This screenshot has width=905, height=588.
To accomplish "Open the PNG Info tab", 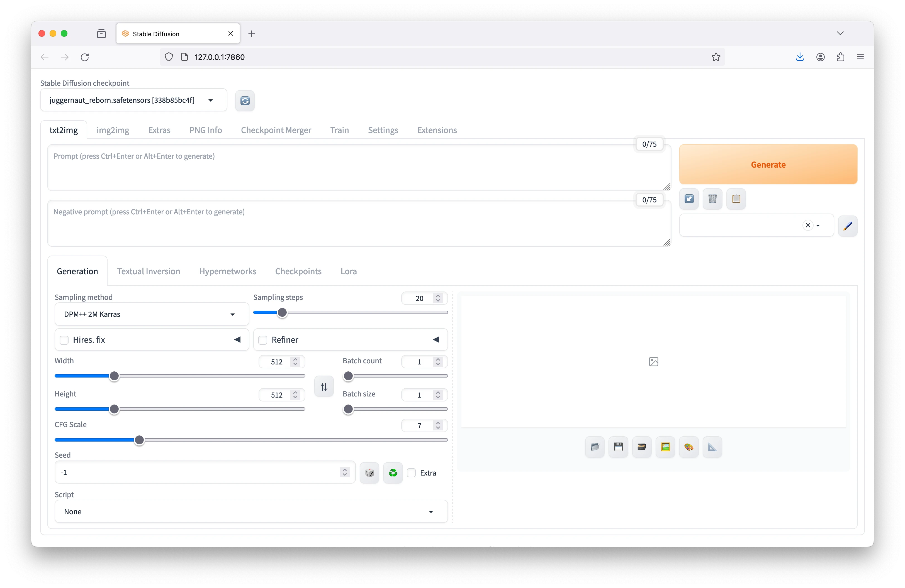I will click(205, 130).
